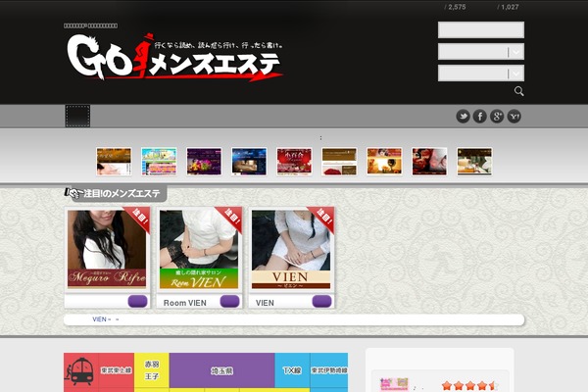This screenshot has width=588, height=392.
Task: Open the Google Plus share icon
Action: coord(497,117)
